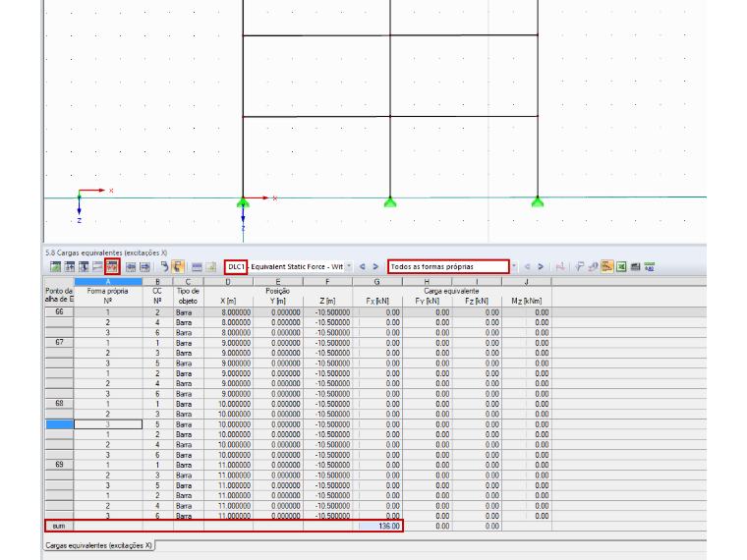The width and height of the screenshot is (747, 560).
Task: Select row header 68
Action: [x=59, y=404]
